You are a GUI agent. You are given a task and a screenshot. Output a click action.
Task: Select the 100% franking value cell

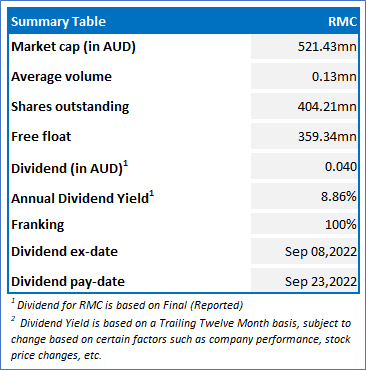tap(304, 224)
